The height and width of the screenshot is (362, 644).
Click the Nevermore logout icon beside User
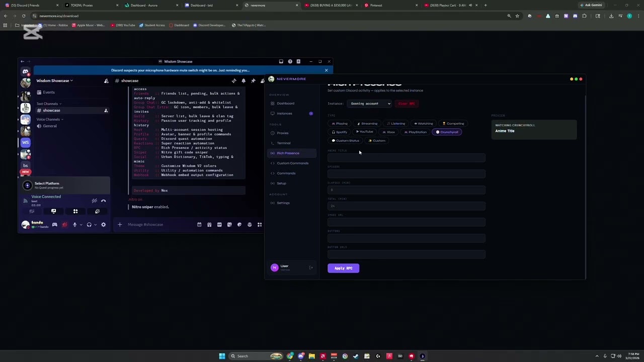pyautogui.click(x=311, y=268)
